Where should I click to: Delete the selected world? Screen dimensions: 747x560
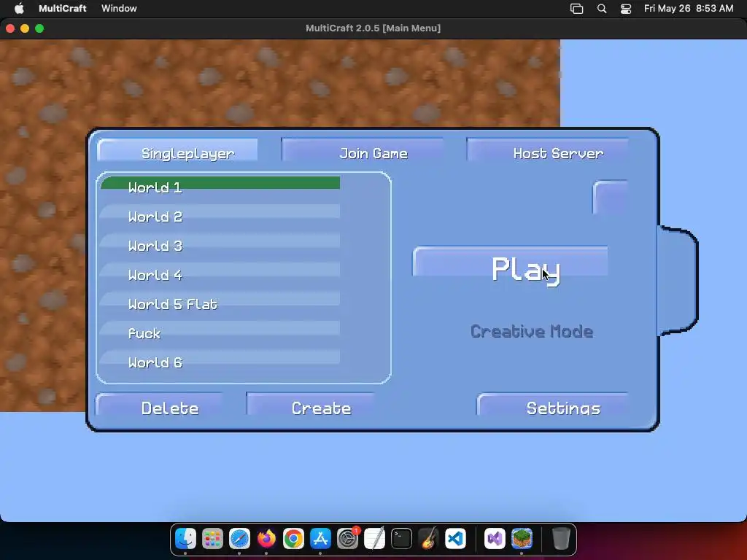point(160,404)
